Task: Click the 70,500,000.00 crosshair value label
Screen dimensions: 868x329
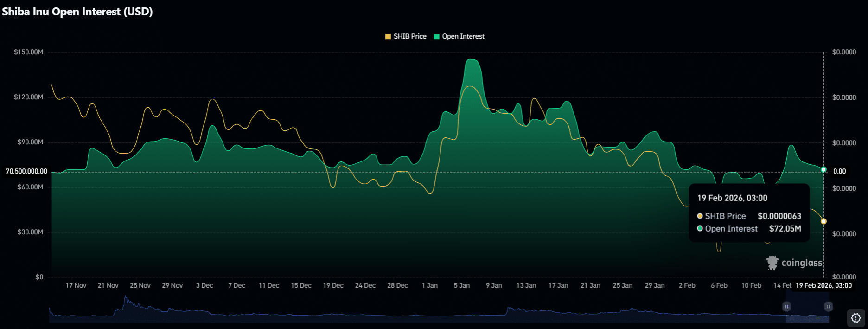Action: [26, 171]
